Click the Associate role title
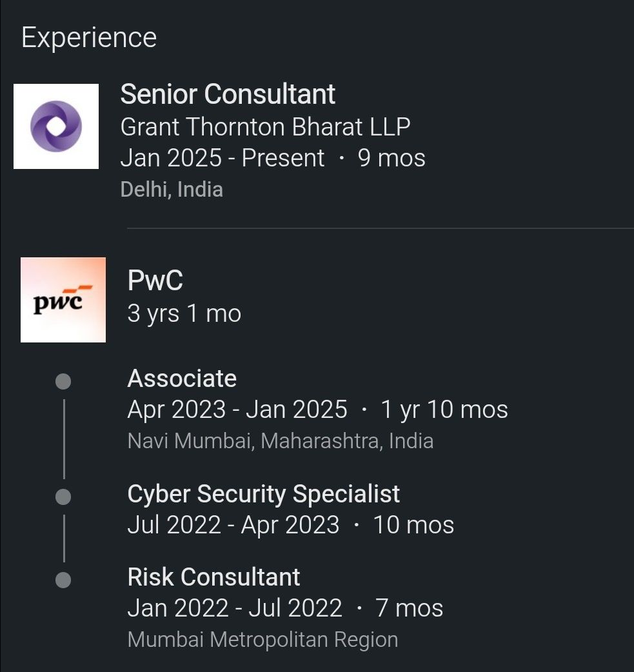Screen dimensions: 634x672 tap(182, 379)
